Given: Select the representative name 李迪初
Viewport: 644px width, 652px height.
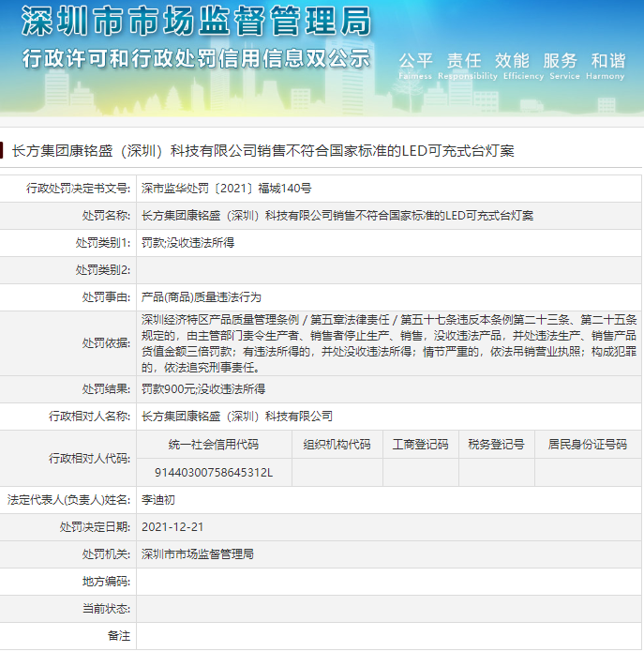Looking at the screenshot, I should coord(157,500).
